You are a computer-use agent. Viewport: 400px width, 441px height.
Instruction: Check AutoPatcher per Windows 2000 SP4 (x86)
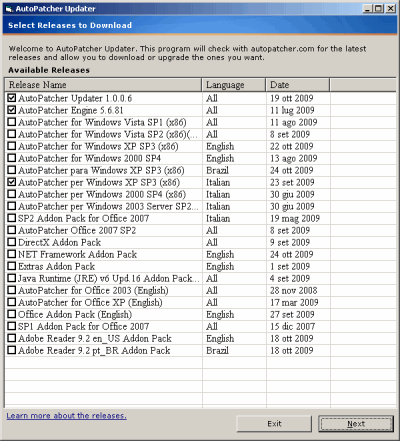12,194
